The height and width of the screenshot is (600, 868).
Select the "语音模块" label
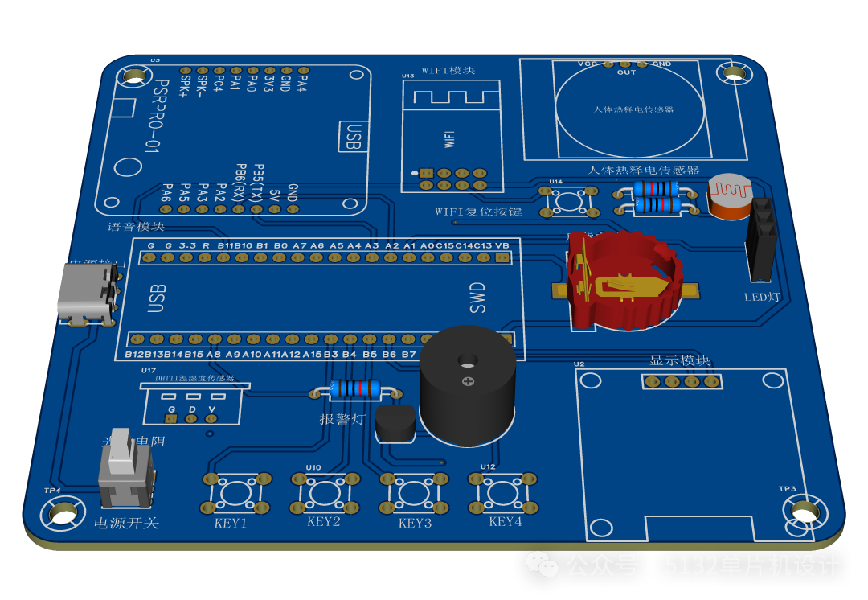click(x=136, y=227)
